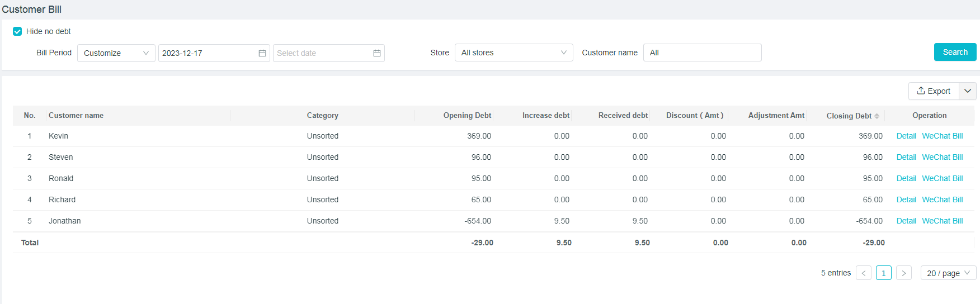980x304 pixels.
Task: Open the 20 / page size selector
Action: point(948,273)
